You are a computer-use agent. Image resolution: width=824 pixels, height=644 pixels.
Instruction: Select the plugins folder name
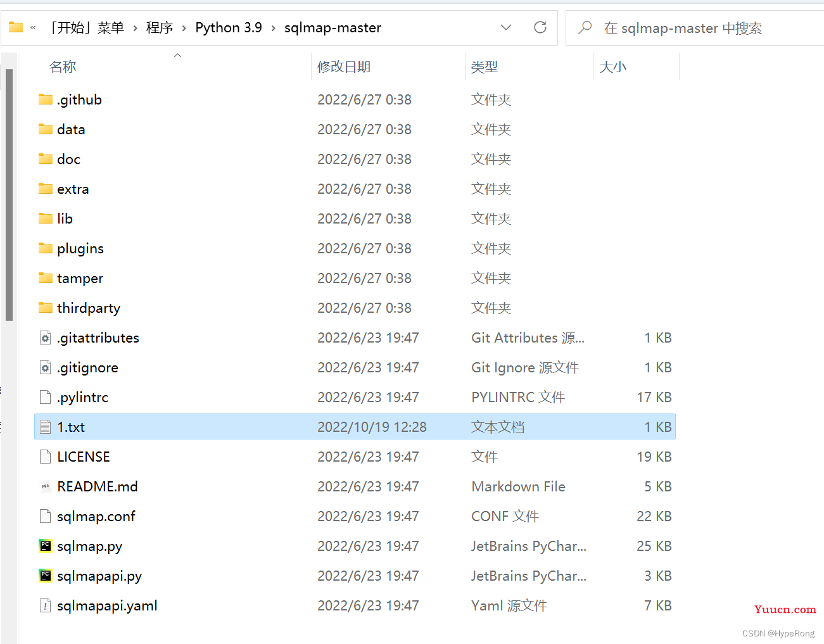[80, 248]
